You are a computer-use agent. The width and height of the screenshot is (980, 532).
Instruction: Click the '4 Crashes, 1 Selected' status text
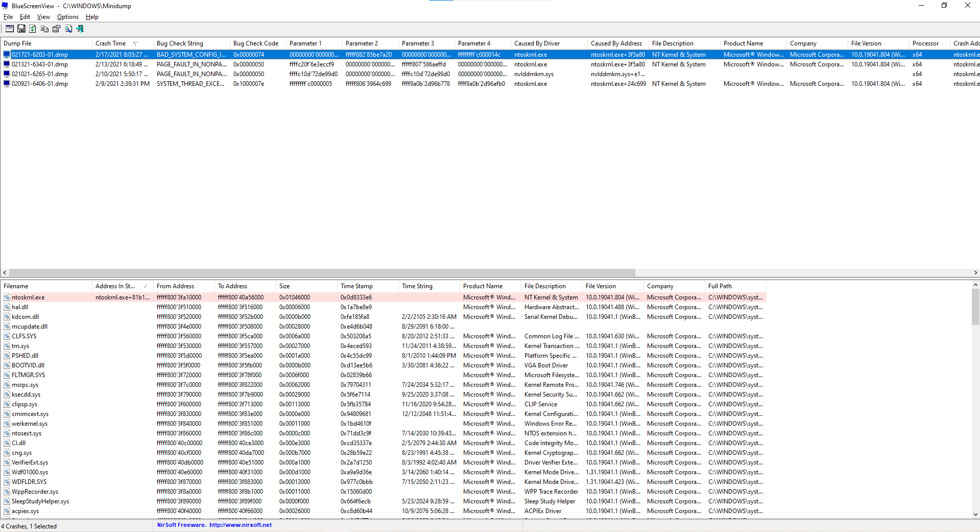pyautogui.click(x=29, y=526)
